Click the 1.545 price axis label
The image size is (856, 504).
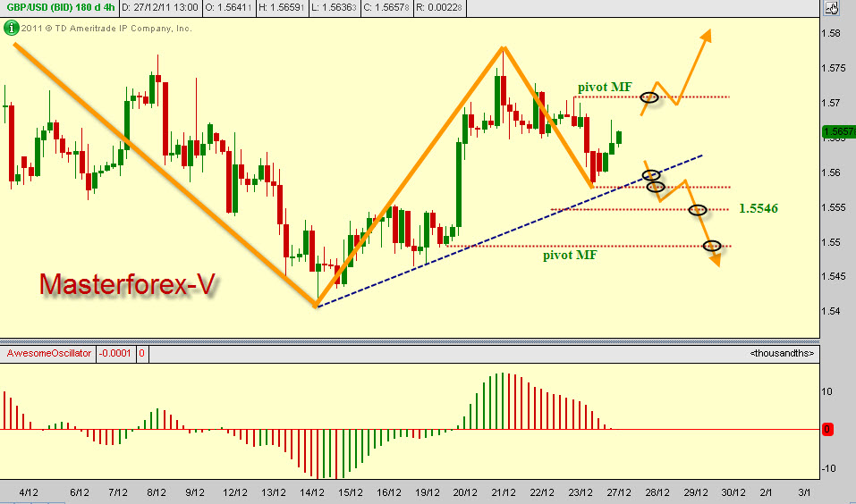[833, 276]
